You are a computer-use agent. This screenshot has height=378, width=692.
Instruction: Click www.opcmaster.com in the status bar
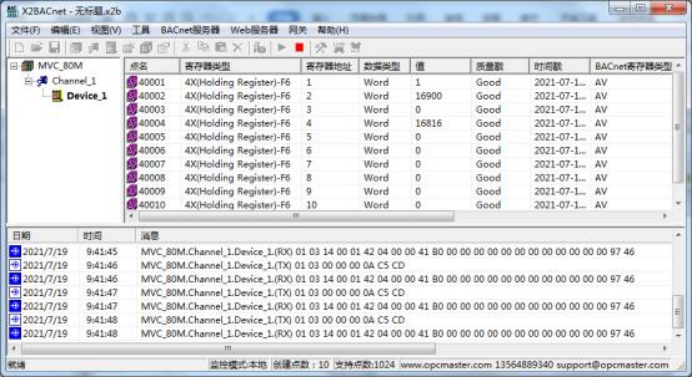446,365
